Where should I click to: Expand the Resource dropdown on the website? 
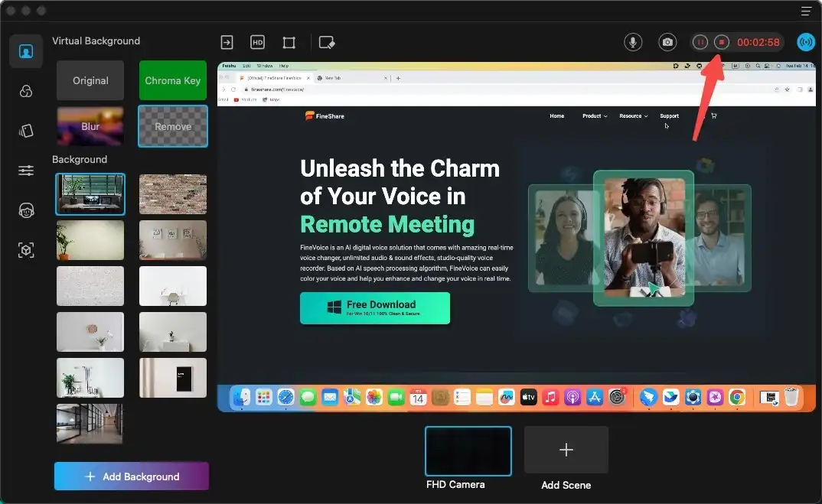633,115
